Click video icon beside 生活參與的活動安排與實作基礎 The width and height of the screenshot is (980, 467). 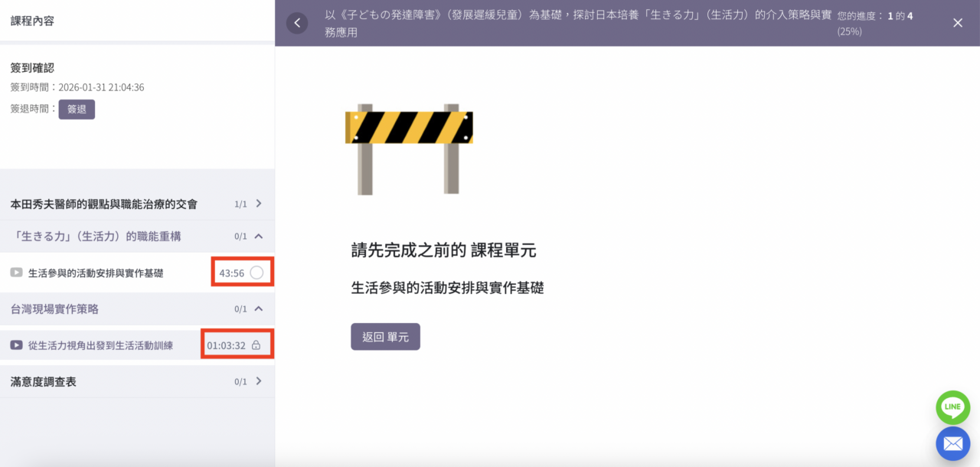pos(16,273)
